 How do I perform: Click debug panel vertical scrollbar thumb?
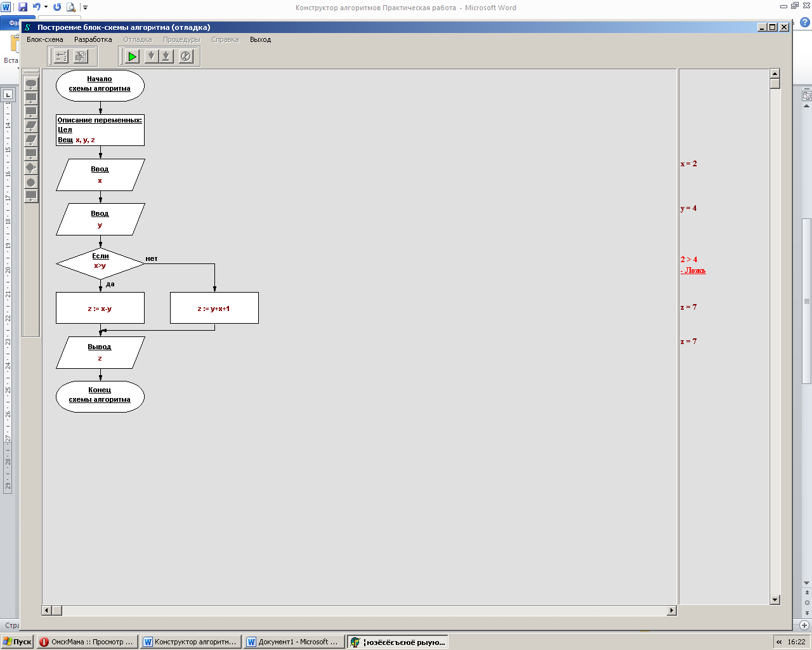[775, 83]
